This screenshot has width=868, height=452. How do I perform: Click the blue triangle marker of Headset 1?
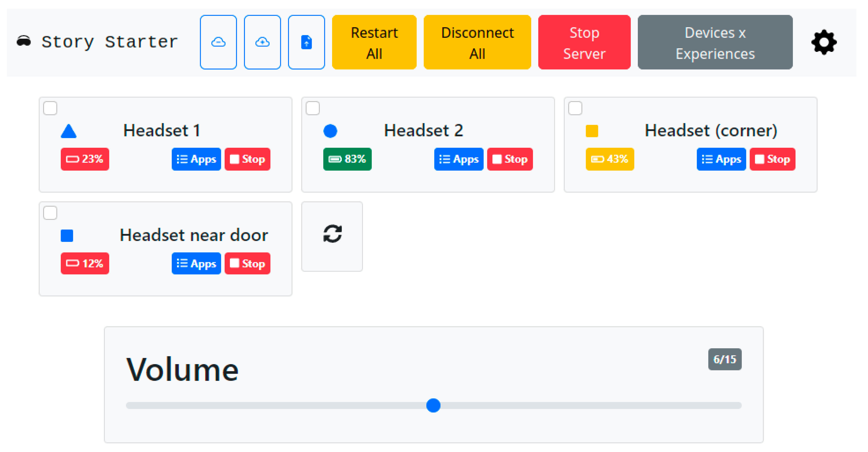69,131
